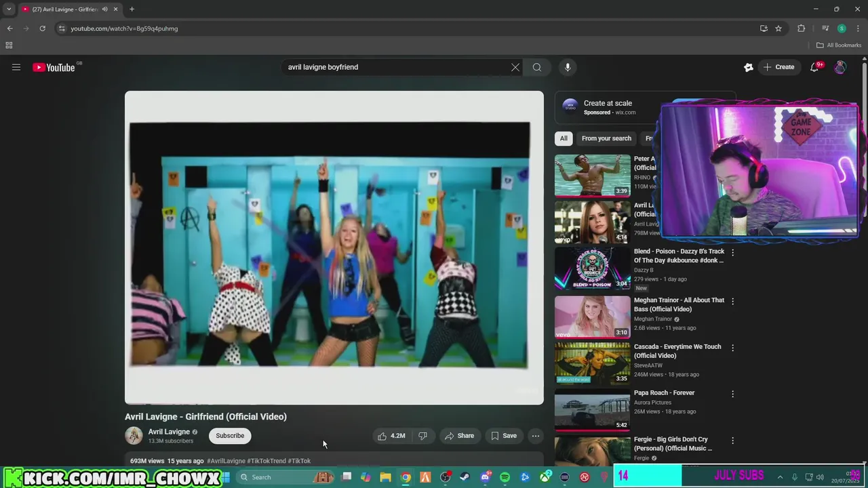Open the All Bookmarks folder
Viewport: 868px width, 488px height.
point(839,45)
